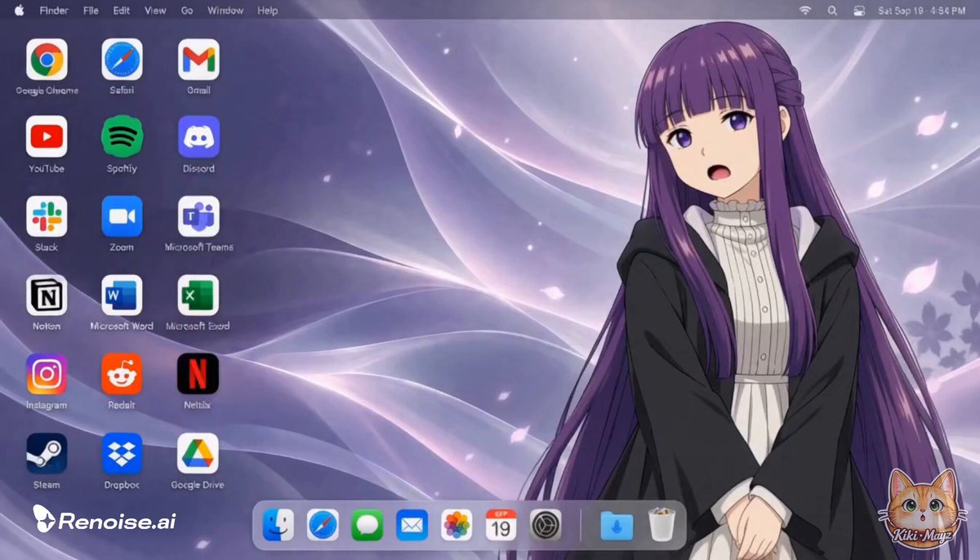
Task: Open the Dropbox desktop icon
Action: tap(122, 453)
